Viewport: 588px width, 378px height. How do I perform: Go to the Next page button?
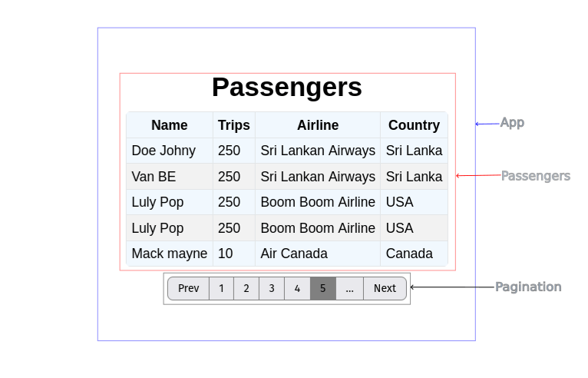[x=385, y=288]
